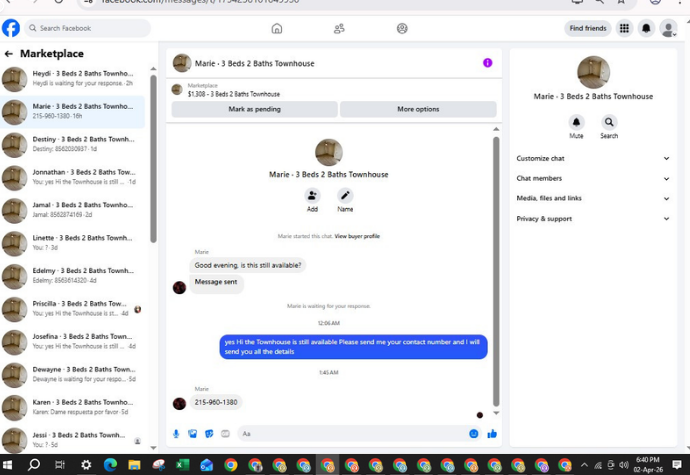Send a thumbs-up like

point(492,434)
